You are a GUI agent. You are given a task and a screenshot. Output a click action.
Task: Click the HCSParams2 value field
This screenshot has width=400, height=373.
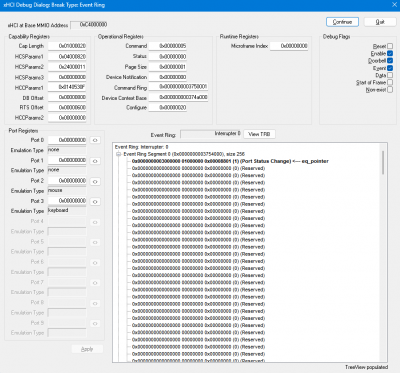67,67
